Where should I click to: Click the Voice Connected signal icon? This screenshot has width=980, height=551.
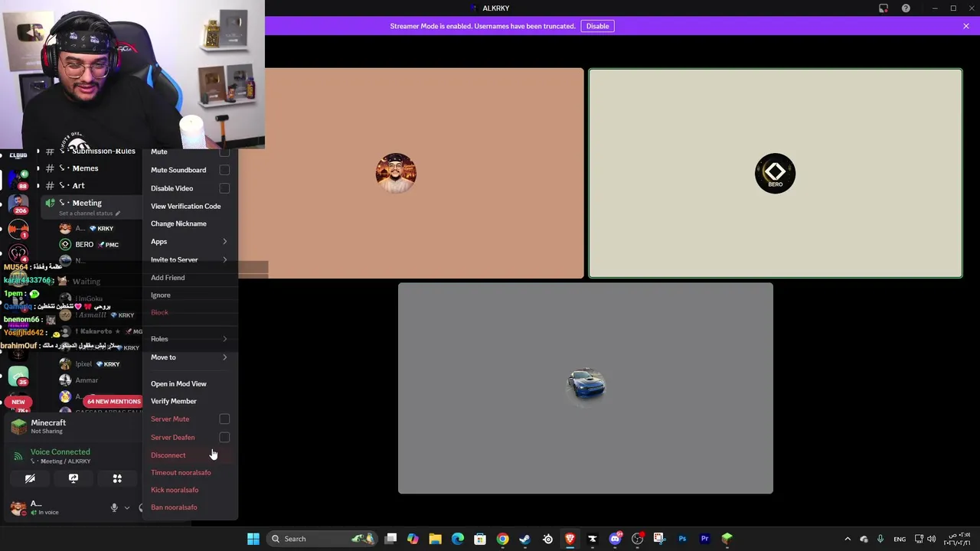18,456
